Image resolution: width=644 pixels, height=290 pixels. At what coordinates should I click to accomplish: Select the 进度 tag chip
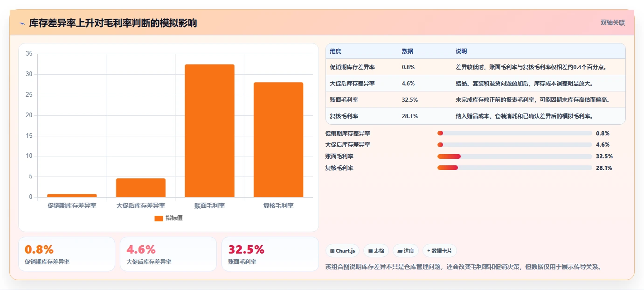tap(406, 251)
